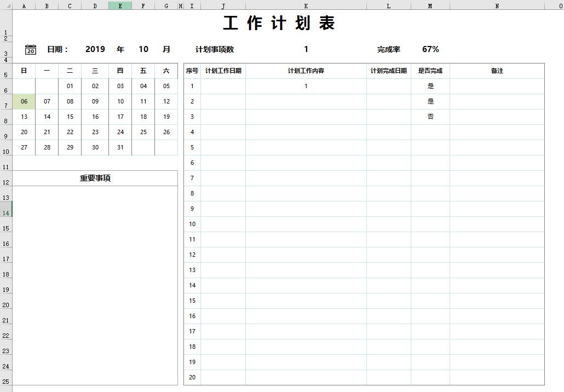Click the calendar icon beside 日期
Image resolution: width=564 pixels, height=392 pixels.
coord(31,49)
